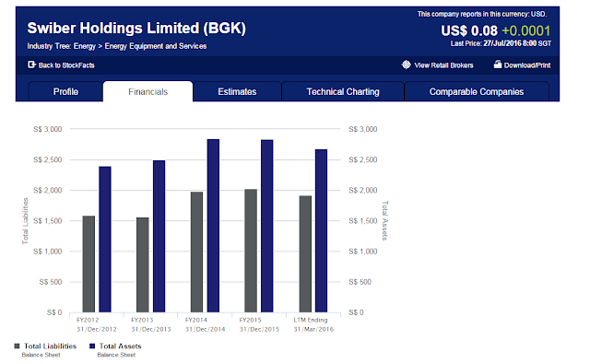Image resolution: width=590 pixels, height=364 pixels.
Task: Select the Financials tab
Action: coord(147,92)
